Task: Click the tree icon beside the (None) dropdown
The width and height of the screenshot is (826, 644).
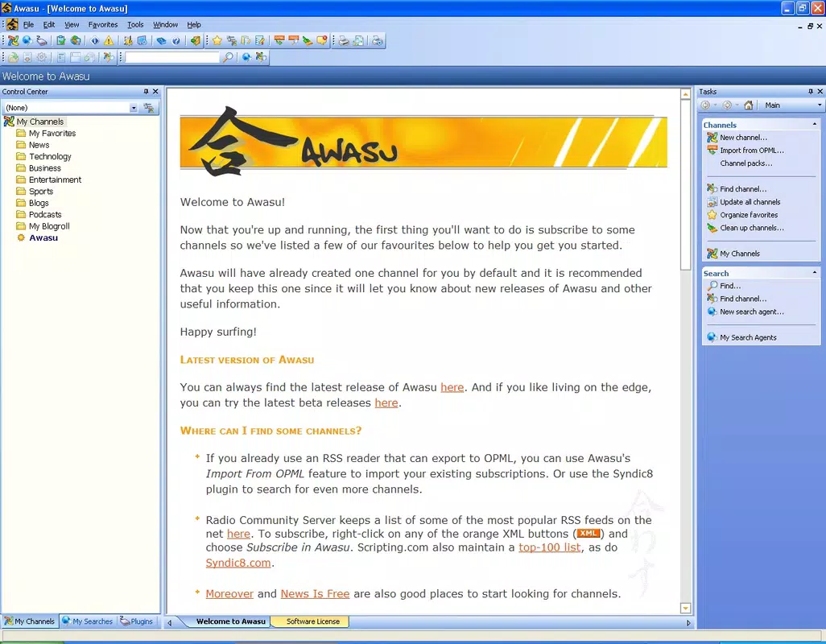Action: 149,107
